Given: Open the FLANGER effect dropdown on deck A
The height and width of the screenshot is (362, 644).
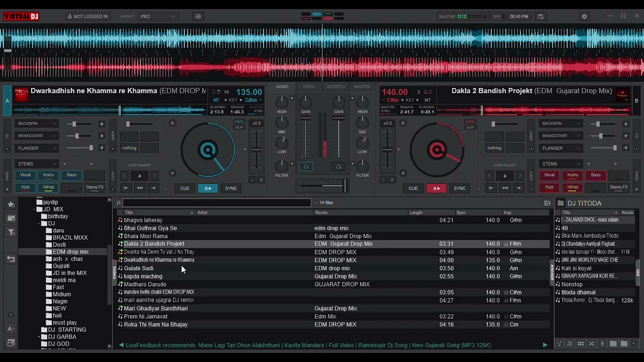Looking at the screenshot, I should (37, 148).
